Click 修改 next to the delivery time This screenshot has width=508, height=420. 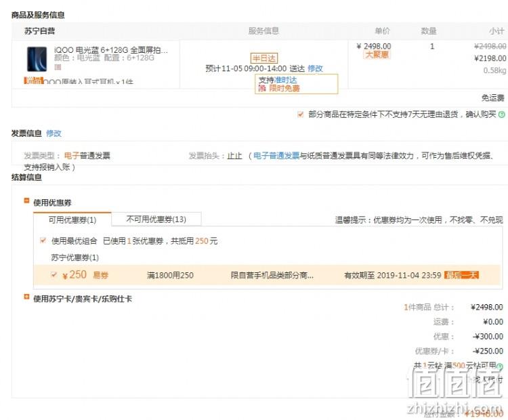point(315,68)
